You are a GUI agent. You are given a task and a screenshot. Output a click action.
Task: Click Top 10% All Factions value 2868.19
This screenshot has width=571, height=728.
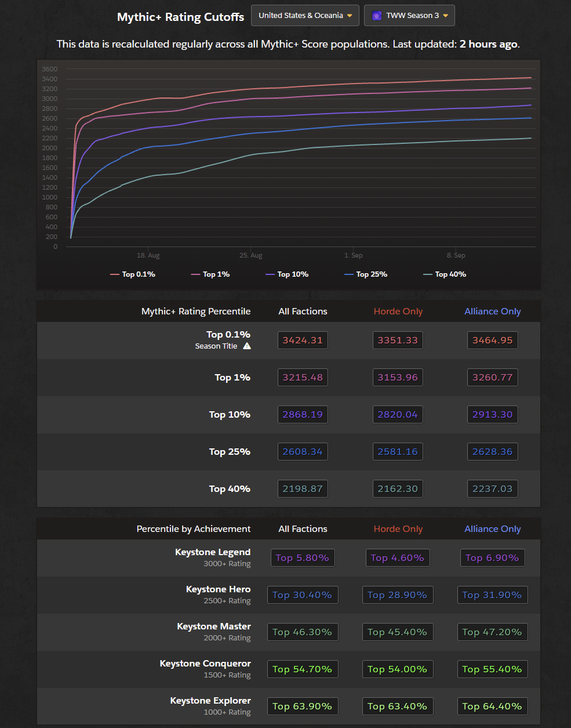(x=303, y=415)
